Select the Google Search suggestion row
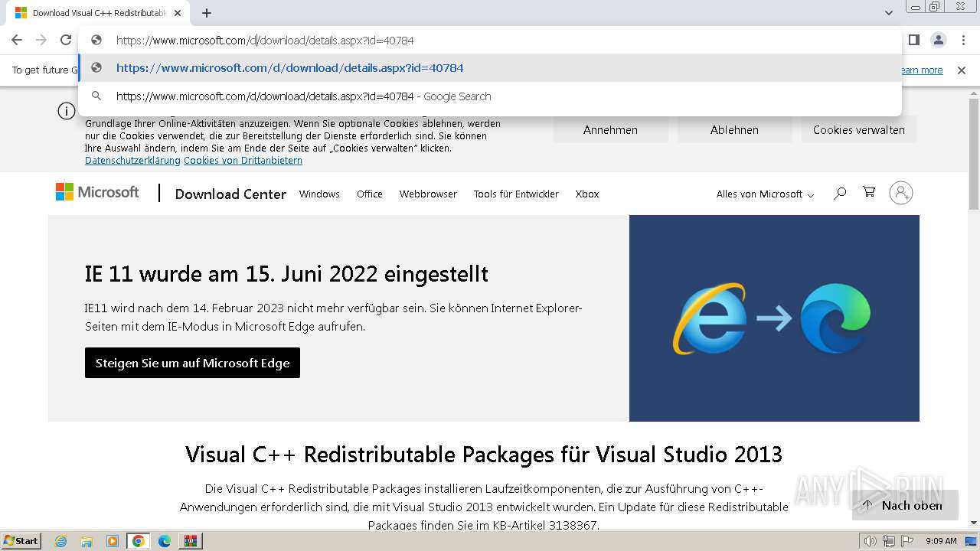Screen dimensions: 980x551 490,96
